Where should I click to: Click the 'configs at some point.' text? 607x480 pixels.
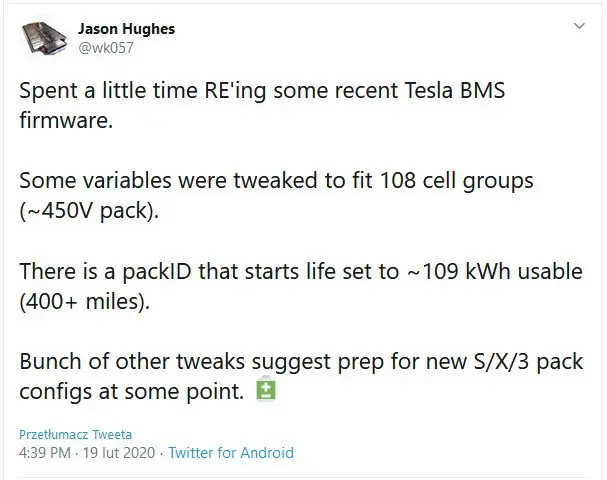pyautogui.click(x=132, y=392)
